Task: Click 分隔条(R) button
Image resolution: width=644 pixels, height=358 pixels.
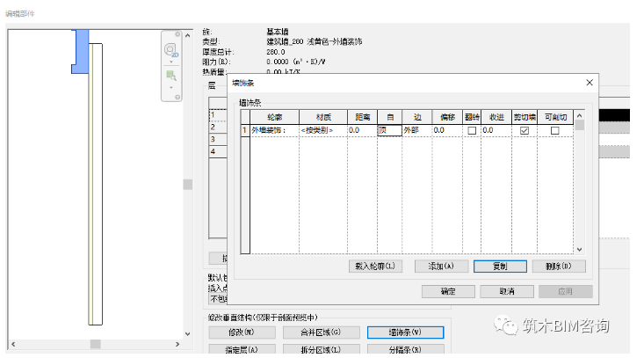Action: tap(405, 349)
